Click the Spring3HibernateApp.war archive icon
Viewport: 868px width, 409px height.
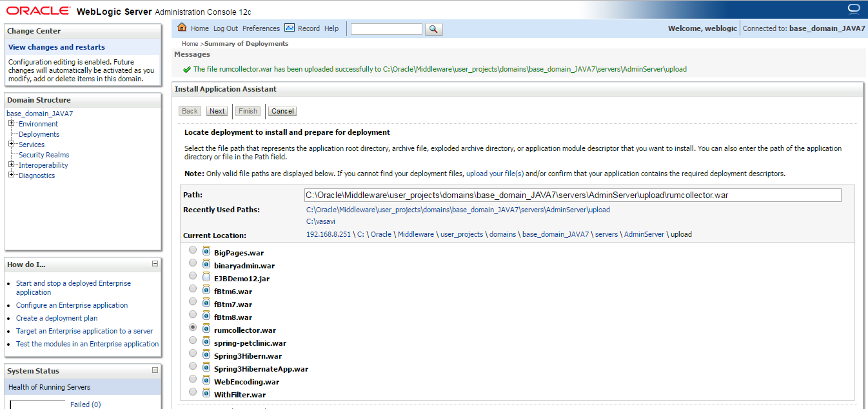tap(206, 368)
